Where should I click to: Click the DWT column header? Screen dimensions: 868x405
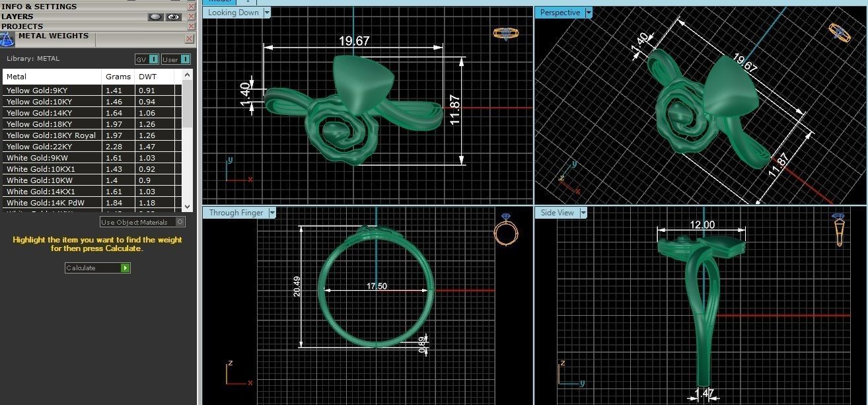pos(155,77)
